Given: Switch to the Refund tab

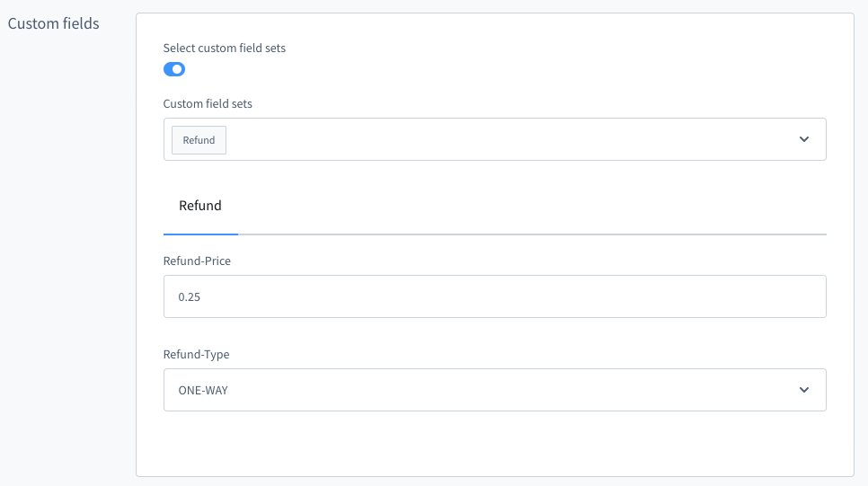Looking at the screenshot, I should [200, 206].
